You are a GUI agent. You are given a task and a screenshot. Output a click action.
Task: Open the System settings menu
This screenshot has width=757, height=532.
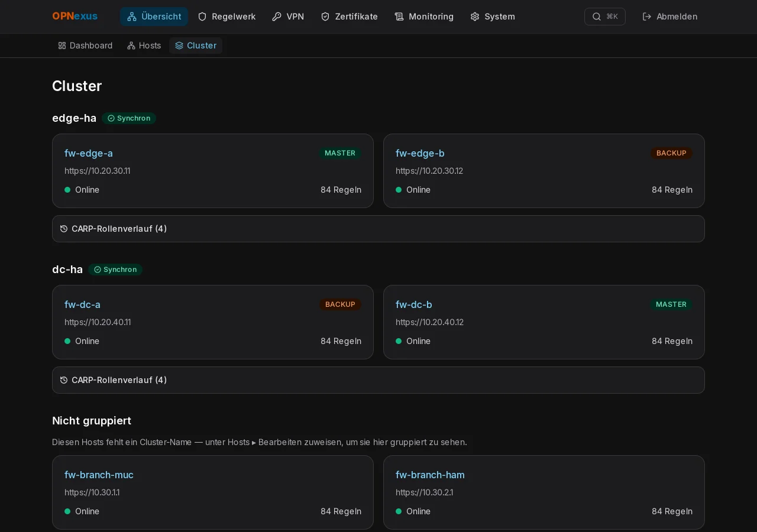pyautogui.click(x=493, y=17)
